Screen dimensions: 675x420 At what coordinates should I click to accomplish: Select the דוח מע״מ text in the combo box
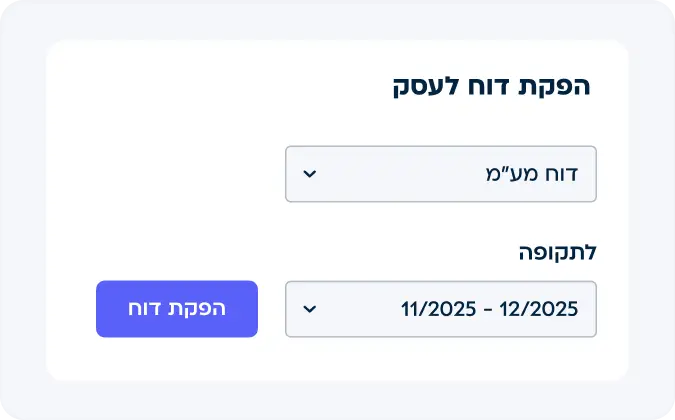[x=532, y=174]
